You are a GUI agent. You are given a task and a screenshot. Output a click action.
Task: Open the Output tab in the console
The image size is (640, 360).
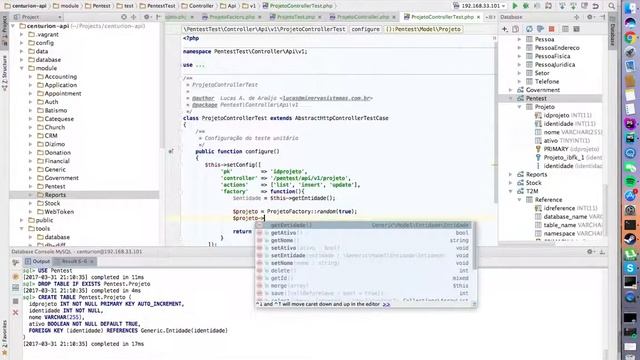[x=38, y=261]
